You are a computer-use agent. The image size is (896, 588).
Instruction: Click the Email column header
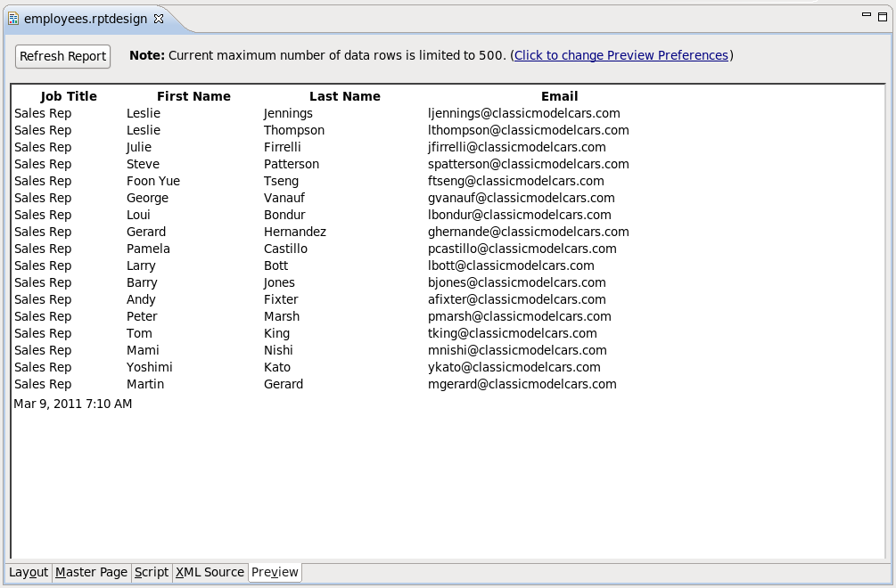559,96
